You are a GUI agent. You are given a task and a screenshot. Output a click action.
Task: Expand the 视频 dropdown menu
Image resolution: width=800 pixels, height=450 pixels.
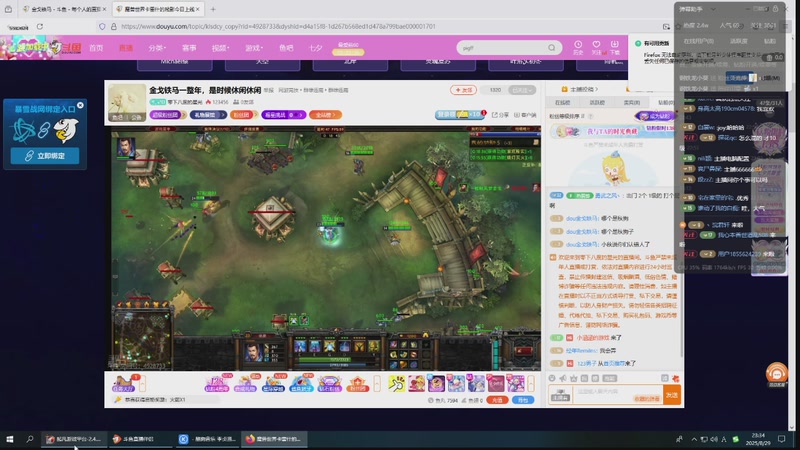(x=220, y=48)
